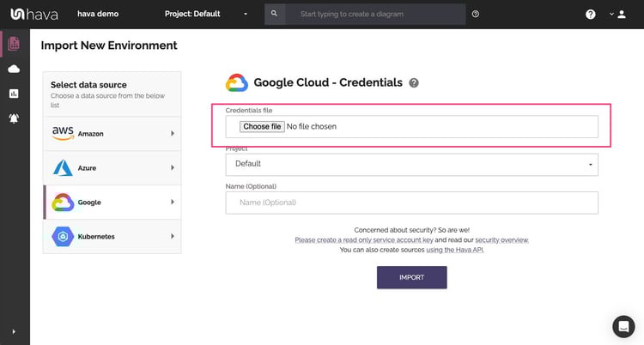This screenshot has height=345, width=644.
Task: Select the Amazon data source
Action: (x=112, y=134)
